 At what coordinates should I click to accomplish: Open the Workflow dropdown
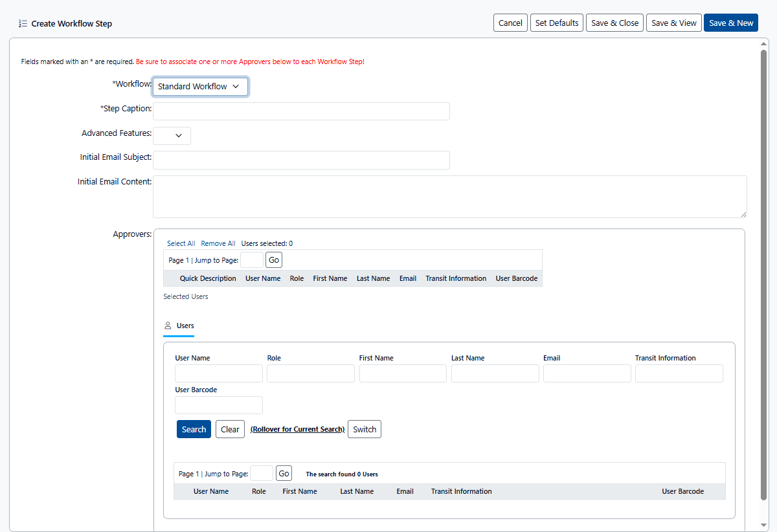tap(200, 87)
